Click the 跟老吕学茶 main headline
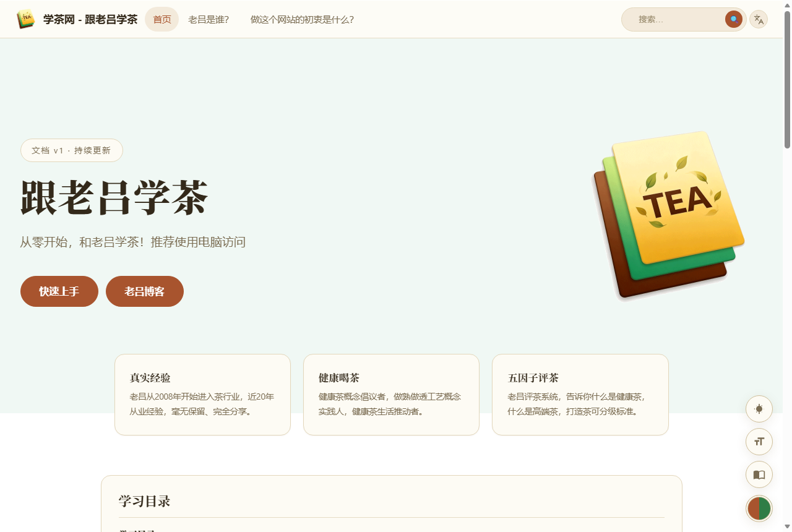 click(x=114, y=198)
